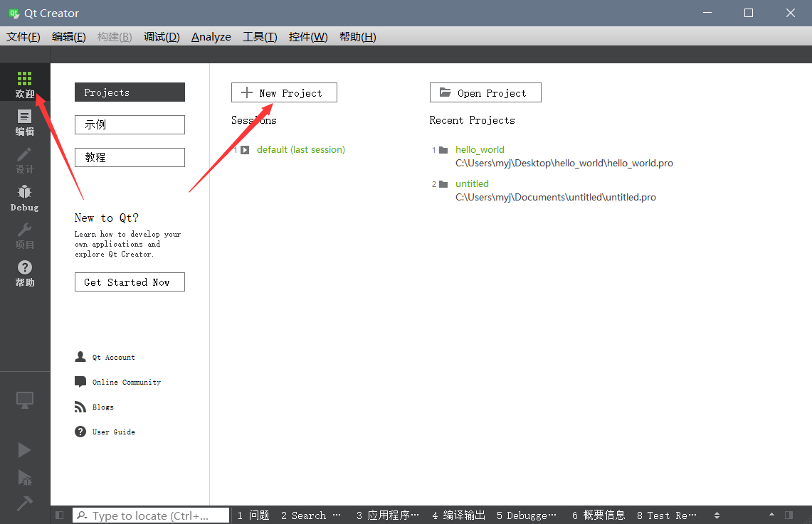Click the session play icon beside default
Image resolution: width=812 pixels, height=524 pixels.
point(245,150)
